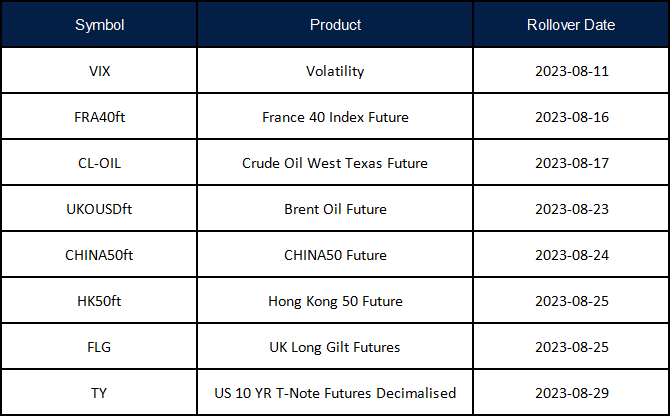The width and height of the screenshot is (670, 416).
Task: Click the 2023-08-29 date cell
Action: click(x=571, y=392)
